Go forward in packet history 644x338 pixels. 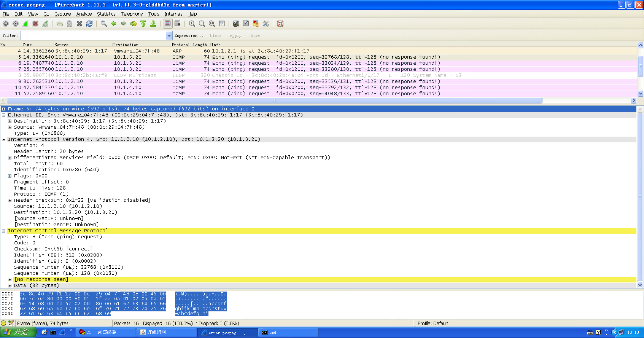(124, 24)
